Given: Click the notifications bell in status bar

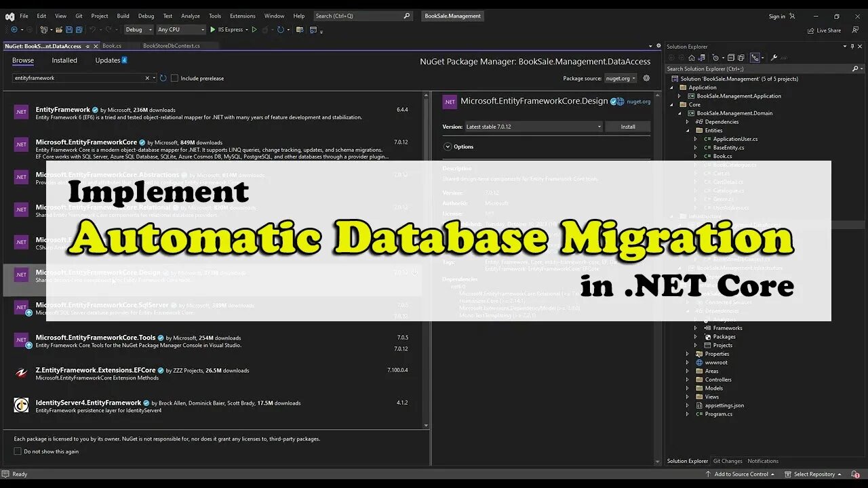Looking at the screenshot, I should click(856, 474).
